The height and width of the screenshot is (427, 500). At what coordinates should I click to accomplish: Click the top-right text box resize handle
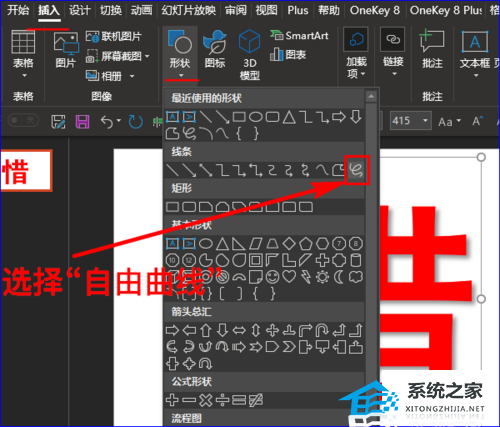pos(481,157)
